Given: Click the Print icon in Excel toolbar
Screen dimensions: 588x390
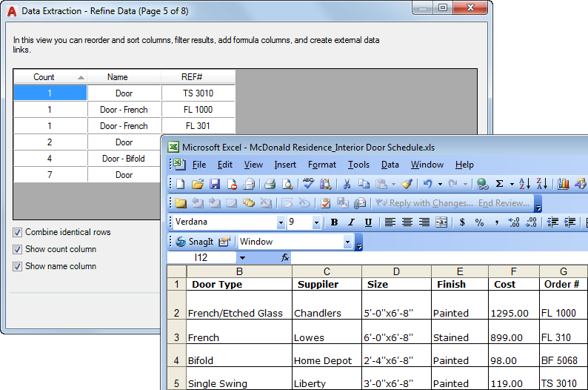Looking at the screenshot, I should (270, 184).
